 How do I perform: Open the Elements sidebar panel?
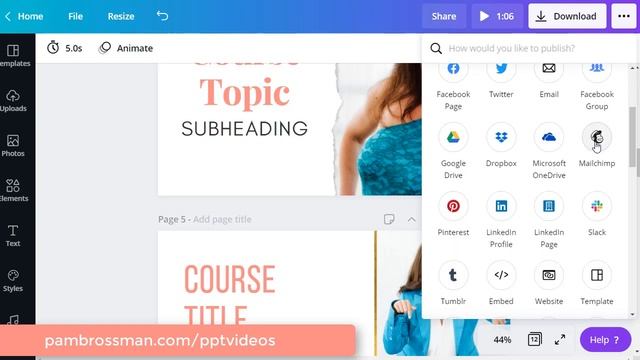(14, 190)
